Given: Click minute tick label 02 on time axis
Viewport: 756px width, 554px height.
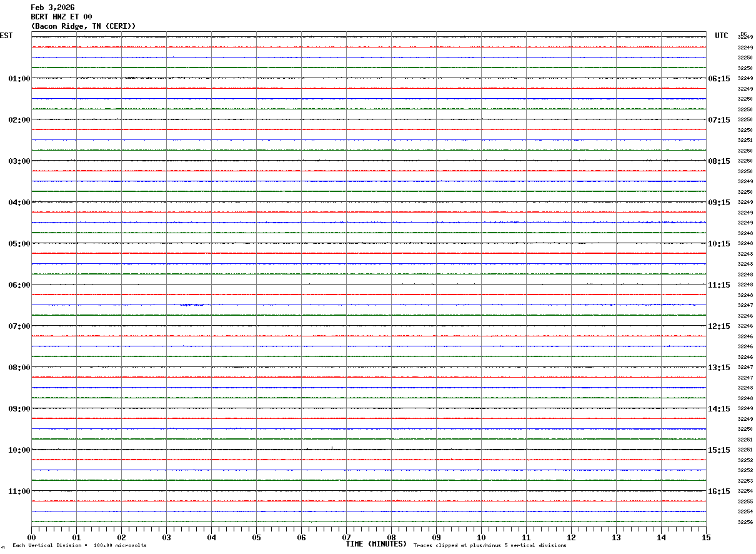Looking at the screenshot, I should point(121,537).
